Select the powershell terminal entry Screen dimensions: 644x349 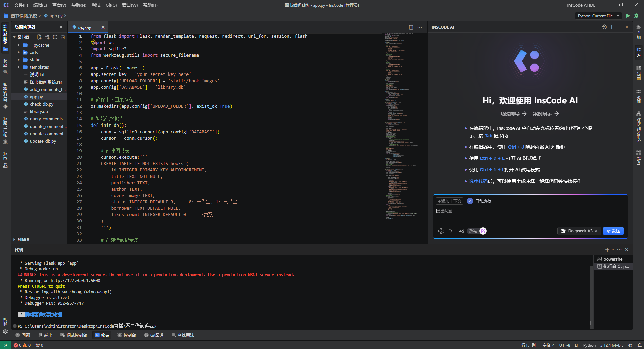(x=613, y=259)
